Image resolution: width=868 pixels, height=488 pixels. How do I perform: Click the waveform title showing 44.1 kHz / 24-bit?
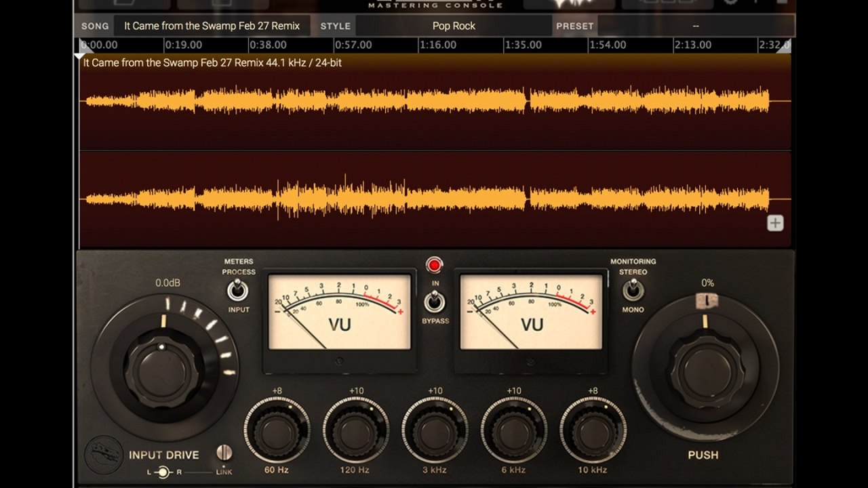212,62
